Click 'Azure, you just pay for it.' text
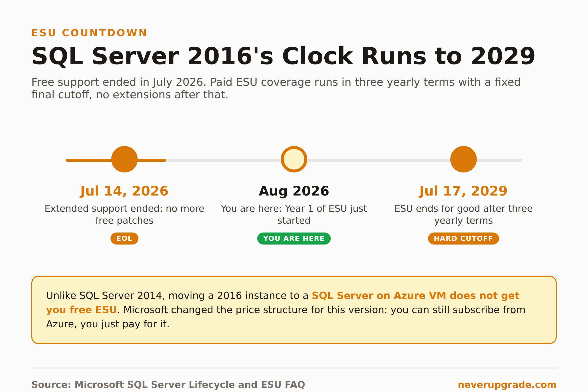This screenshot has height=392, width=588. coord(108,324)
